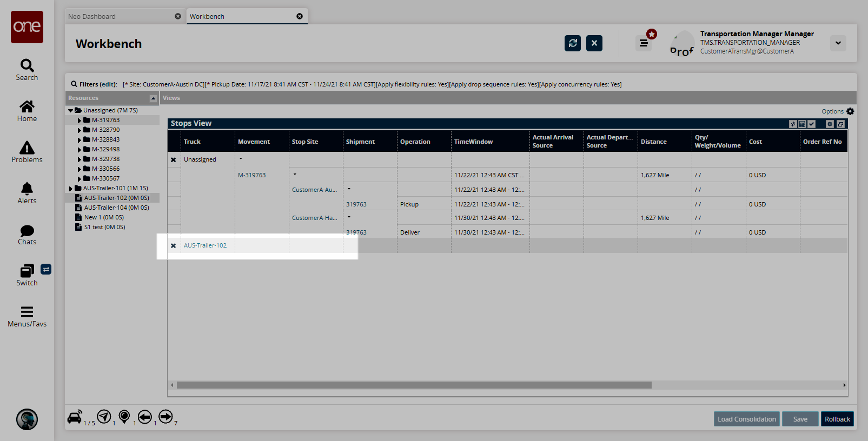Open shipment 319763 link on Pickup row

click(x=356, y=204)
